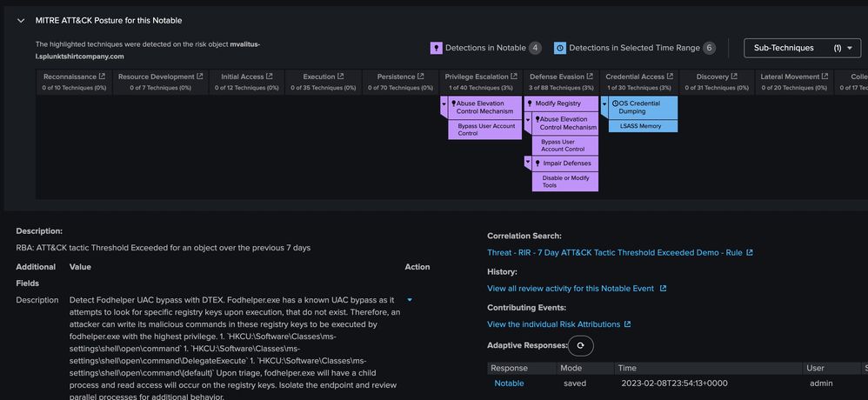The height and width of the screenshot is (400, 868).
Task: Collapse the MITRE ATT&CK Posture panel
Action: pyautogui.click(x=21, y=21)
